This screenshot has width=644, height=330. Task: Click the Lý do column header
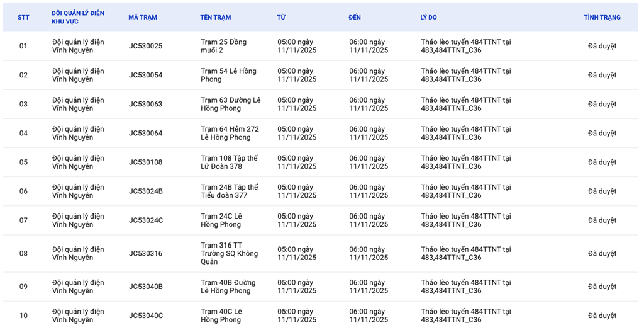point(428,18)
